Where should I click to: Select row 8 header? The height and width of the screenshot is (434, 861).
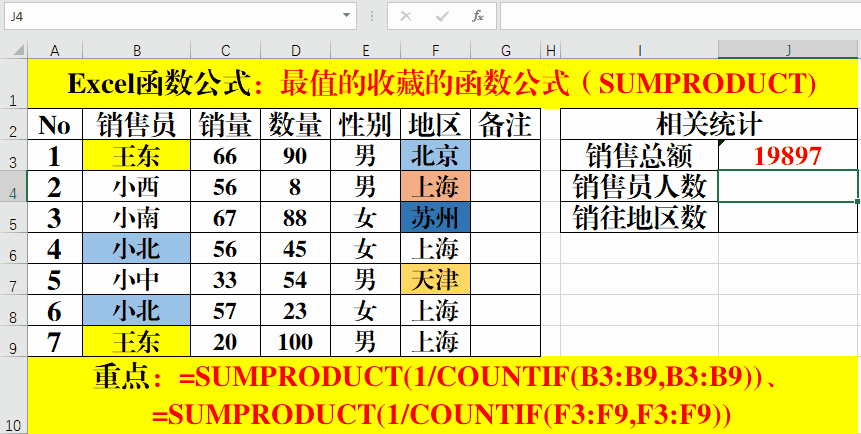coord(14,310)
